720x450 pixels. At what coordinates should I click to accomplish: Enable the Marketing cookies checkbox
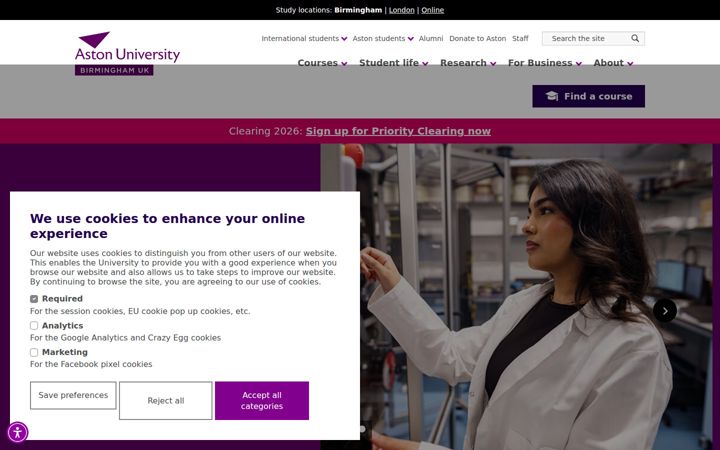(x=34, y=352)
